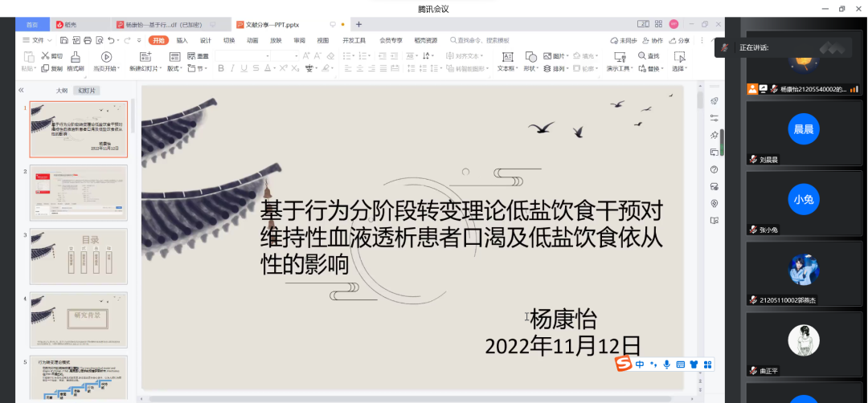Toggle Underline formatting button
Image resolution: width=868 pixels, height=403 pixels.
coord(244,69)
